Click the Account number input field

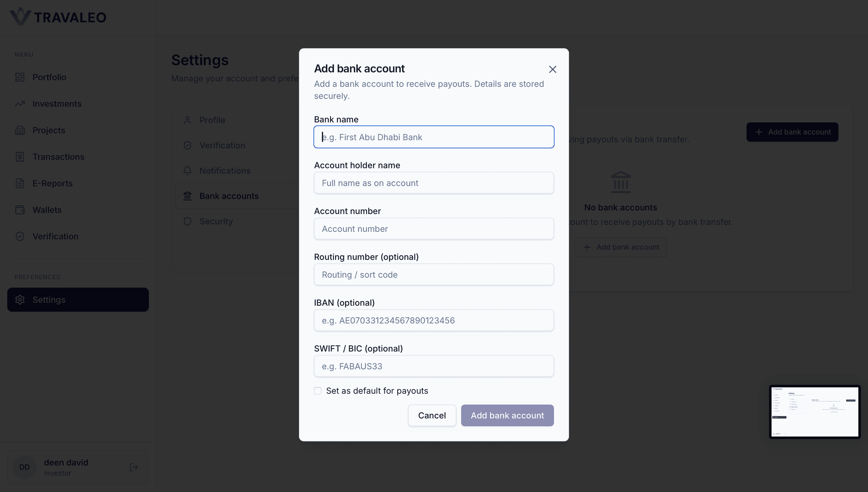(434, 229)
